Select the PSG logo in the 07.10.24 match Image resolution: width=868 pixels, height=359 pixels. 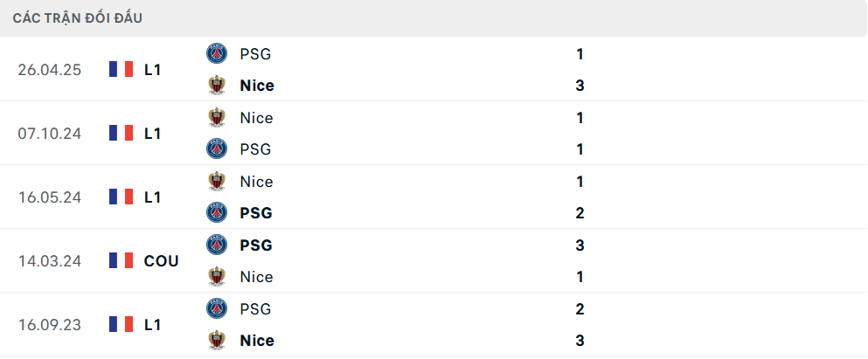(216, 149)
